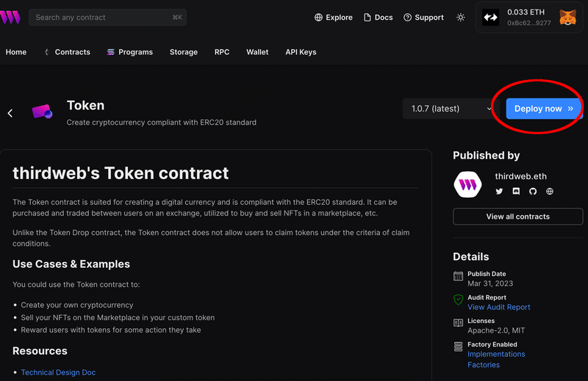Open thirdweb.eth Discord icon
Viewport: 588px width, 381px height.
[516, 192]
